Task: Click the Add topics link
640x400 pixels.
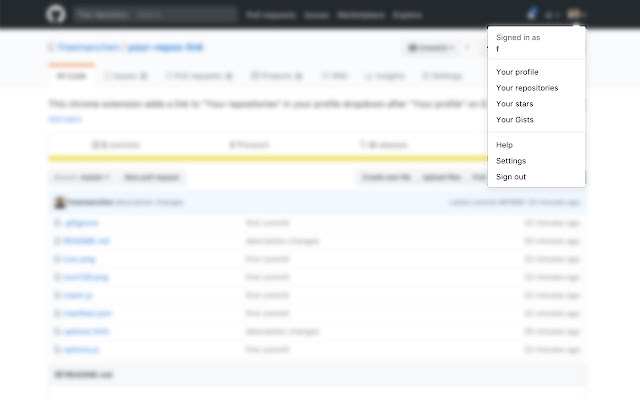Action: [65, 119]
